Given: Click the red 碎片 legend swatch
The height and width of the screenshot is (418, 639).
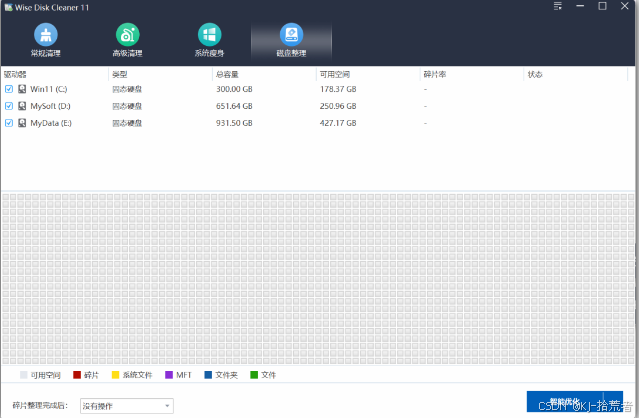Looking at the screenshot, I should (x=77, y=375).
